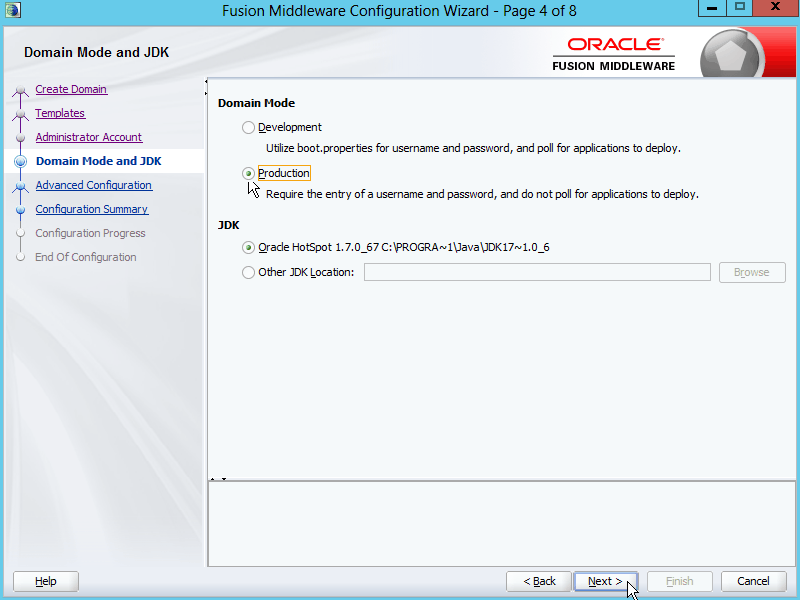This screenshot has width=800, height=600.
Task: Navigate to Configuration Summary step
Action: click(x=91, y=209)
